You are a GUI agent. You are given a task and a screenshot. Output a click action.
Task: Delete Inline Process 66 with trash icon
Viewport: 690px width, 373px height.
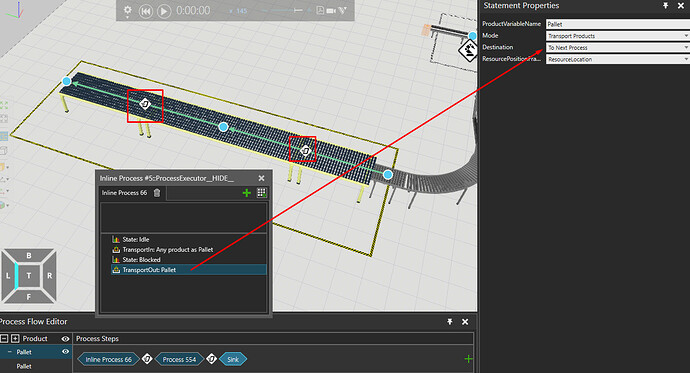point(157,193)
